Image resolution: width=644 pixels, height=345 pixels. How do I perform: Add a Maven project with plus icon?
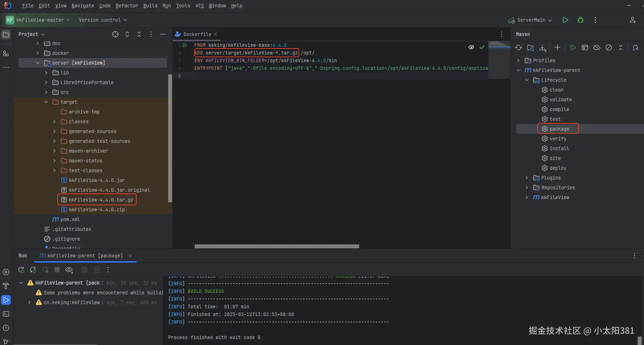click(x=557, y=47)
